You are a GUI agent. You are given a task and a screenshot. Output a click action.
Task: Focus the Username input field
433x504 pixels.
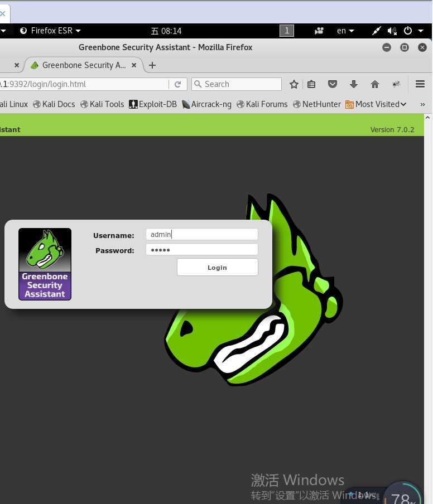[201, 234]
